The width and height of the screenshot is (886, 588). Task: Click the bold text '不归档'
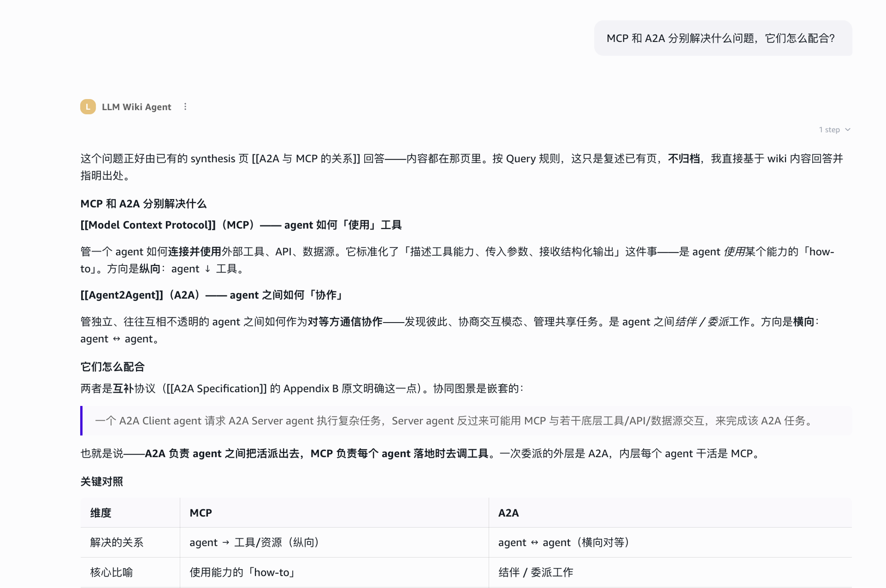coord(684,158)
